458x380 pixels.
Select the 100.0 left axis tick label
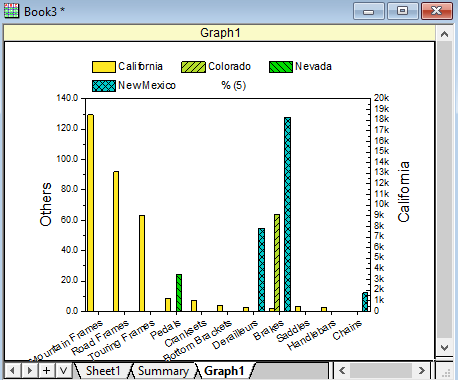coord(67,159)
